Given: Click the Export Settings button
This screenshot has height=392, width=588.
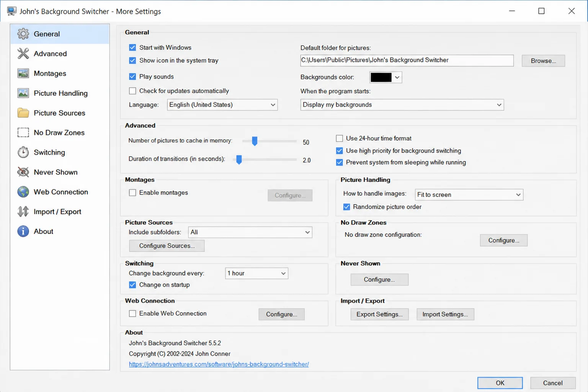Looking at the screenshot, I should tap(379, 314).
